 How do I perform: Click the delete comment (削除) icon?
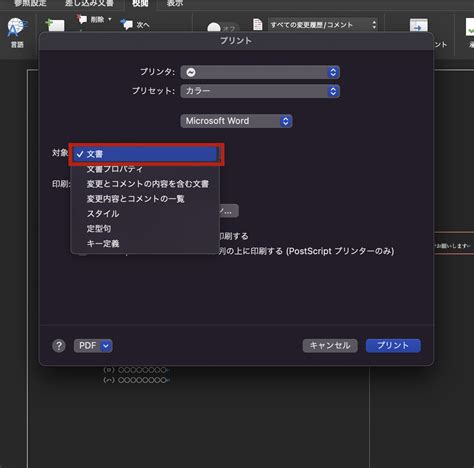82,19
